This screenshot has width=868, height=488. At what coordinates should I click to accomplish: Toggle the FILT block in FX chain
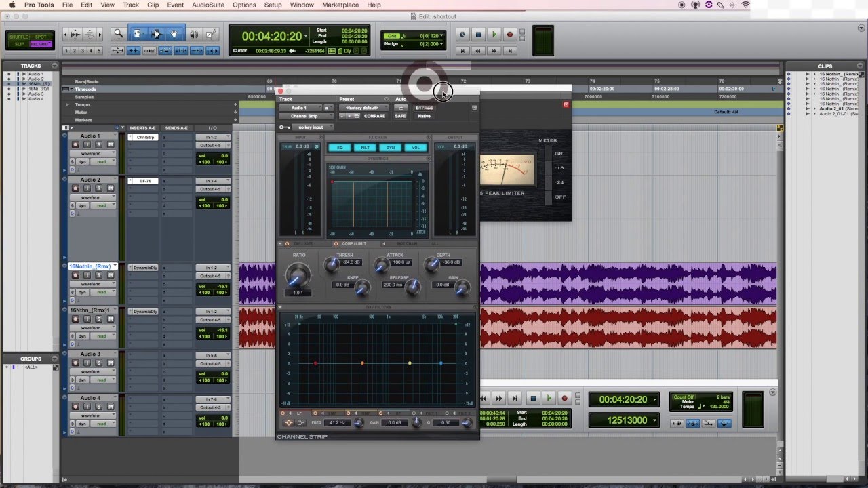tap(365, 147)
